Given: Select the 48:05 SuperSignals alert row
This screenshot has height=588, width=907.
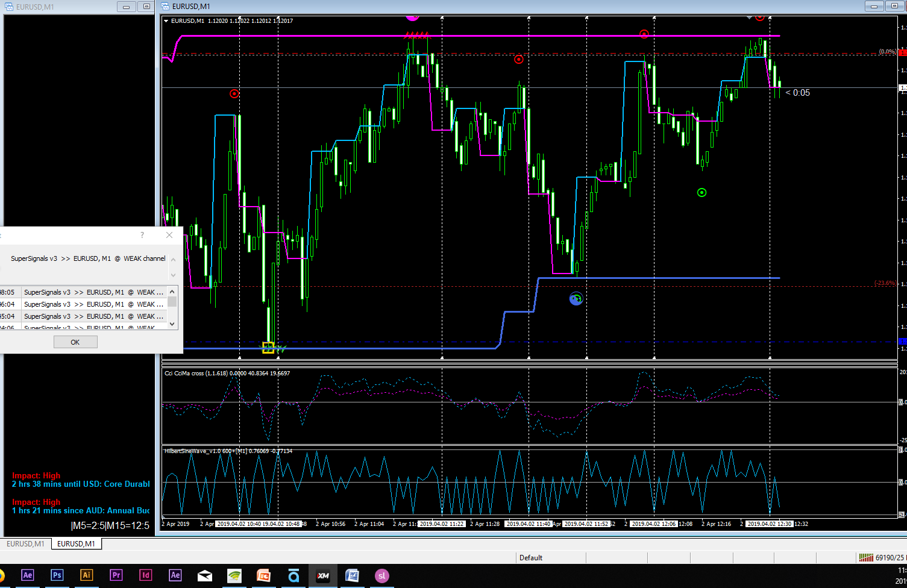Looking at the screenshot, I should [83, 292].
